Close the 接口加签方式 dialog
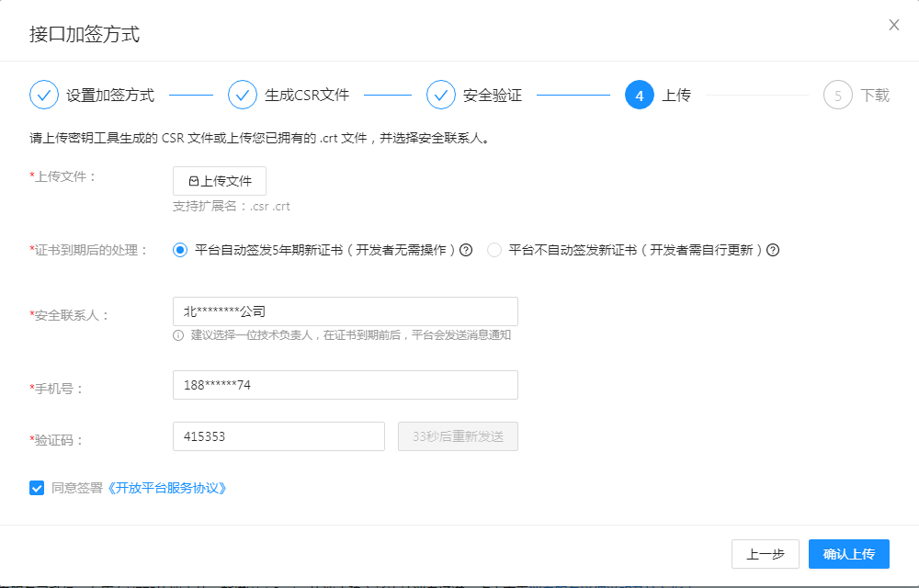Screen dimensions: 919x588 (x=893, y=25)
